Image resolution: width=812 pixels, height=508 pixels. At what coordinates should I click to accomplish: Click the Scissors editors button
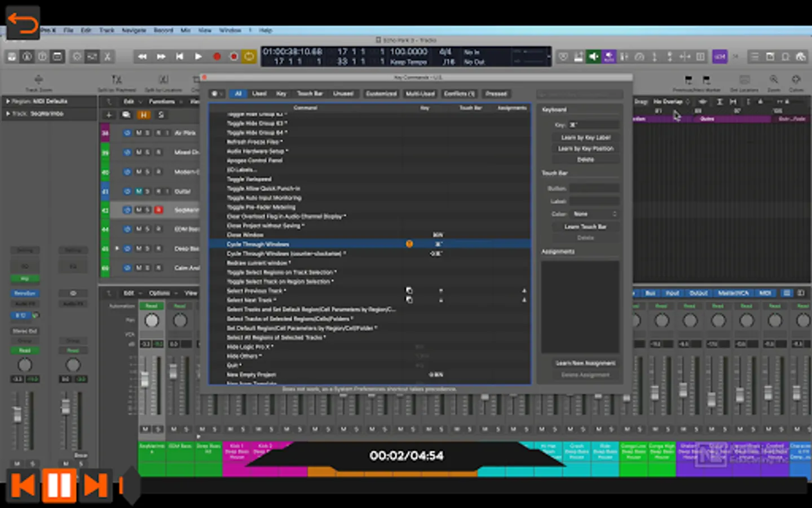tap(107, 56)
